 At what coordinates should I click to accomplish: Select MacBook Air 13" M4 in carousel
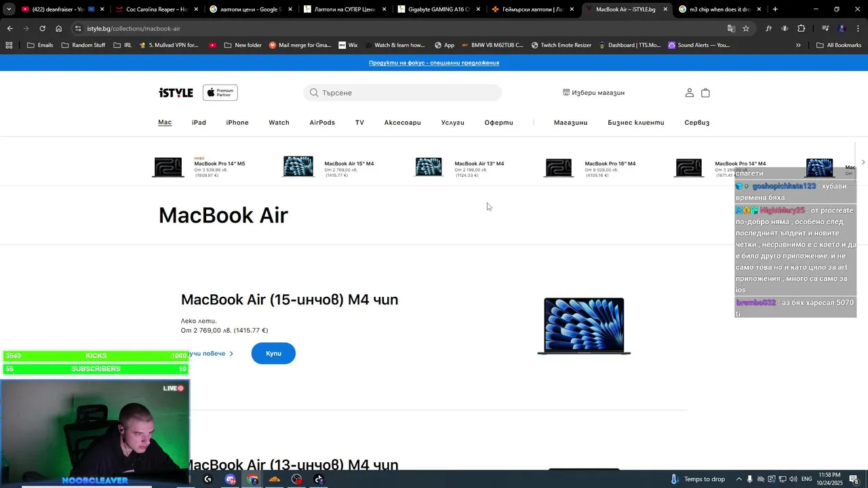[x=460, y=167]
